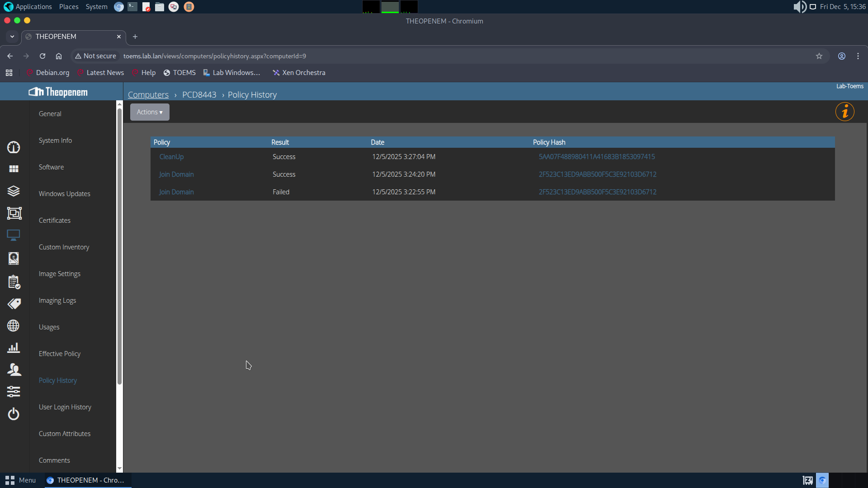Open the hard disk images sidebar icon
The width and height of the screenshot is (868, 488).
tap(14, 258)
